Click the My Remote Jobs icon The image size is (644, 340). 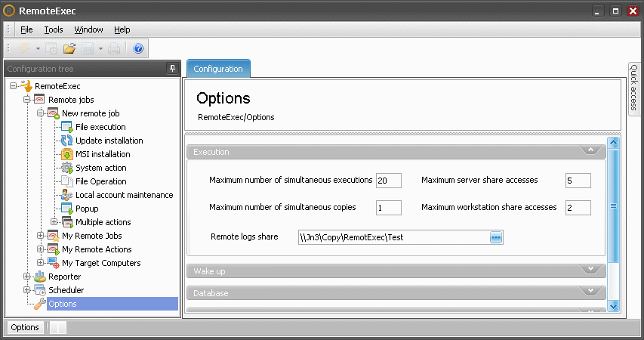pos(54,236)
